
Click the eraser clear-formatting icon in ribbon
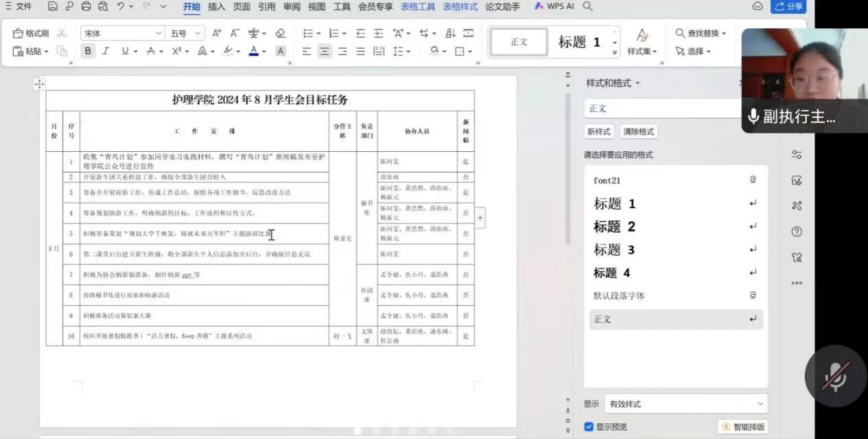[280, 33]
